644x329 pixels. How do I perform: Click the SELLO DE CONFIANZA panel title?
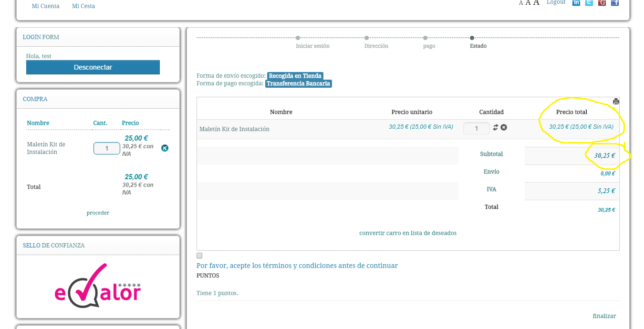click(54, 246)
